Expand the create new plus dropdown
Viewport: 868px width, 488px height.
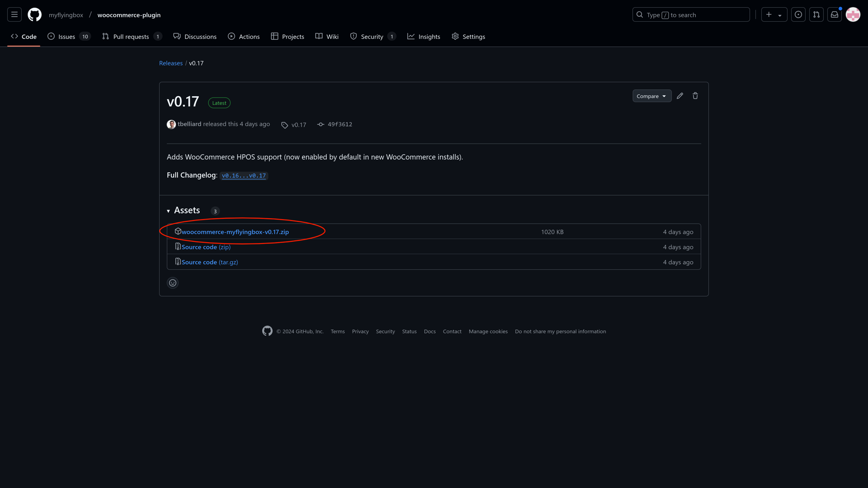774,15
